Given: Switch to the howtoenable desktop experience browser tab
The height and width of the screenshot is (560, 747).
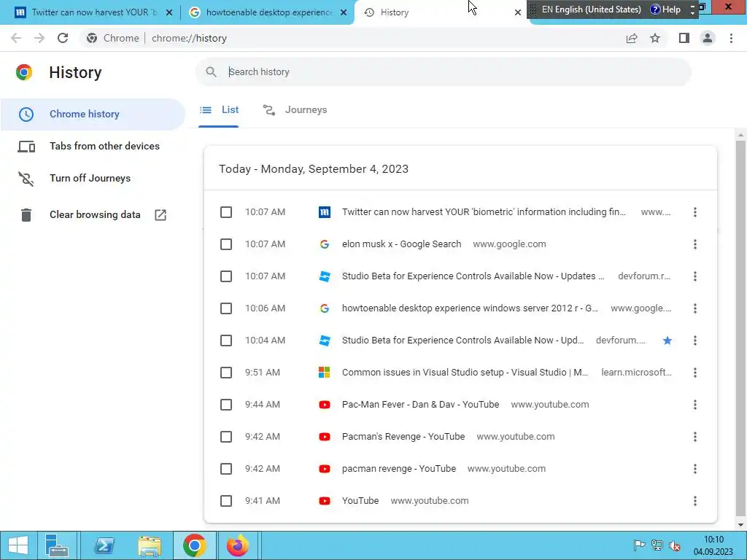Looking at the screenshot, I should (268, 12).
